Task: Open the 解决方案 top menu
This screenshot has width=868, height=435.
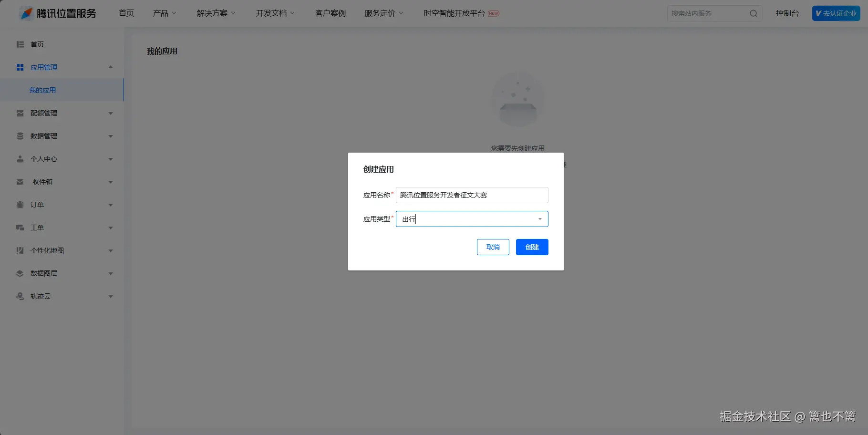Action: point(216,13)
